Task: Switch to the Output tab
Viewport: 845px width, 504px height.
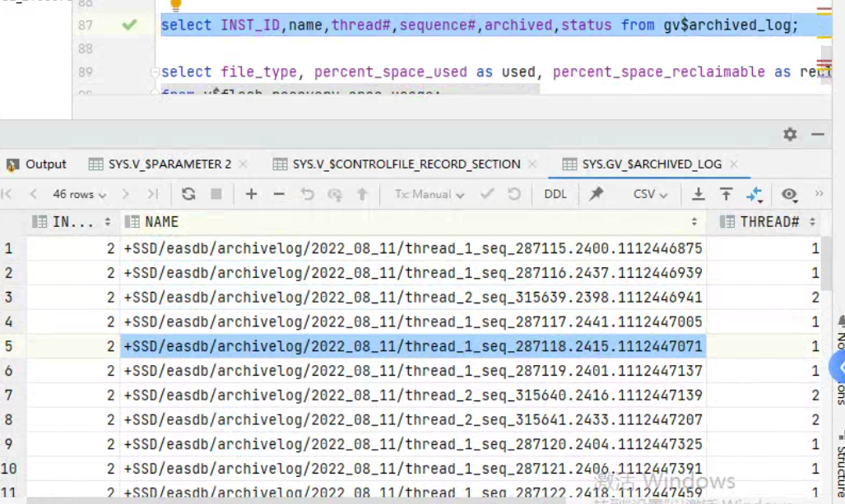Action: pyautogui.click(x=37, y=164)
